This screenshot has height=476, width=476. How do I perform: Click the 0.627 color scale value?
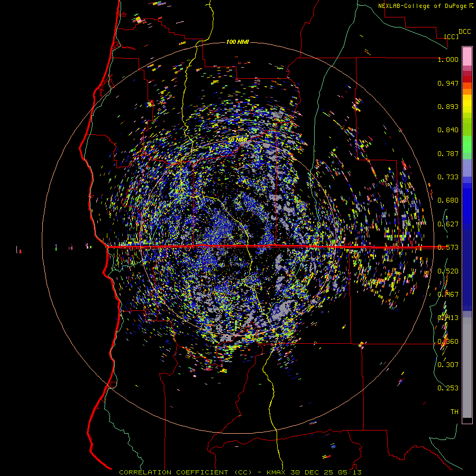click(x=448, y=224)
